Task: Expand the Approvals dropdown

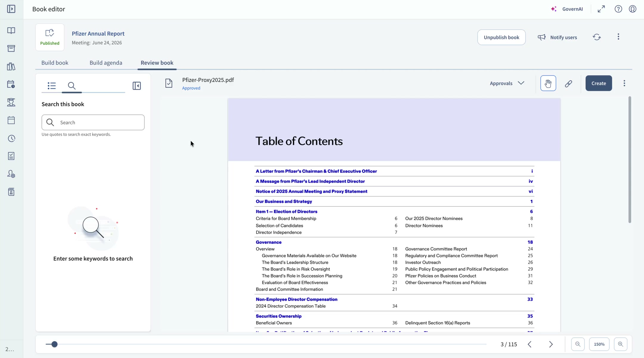Action: click(x=507, y=83)
